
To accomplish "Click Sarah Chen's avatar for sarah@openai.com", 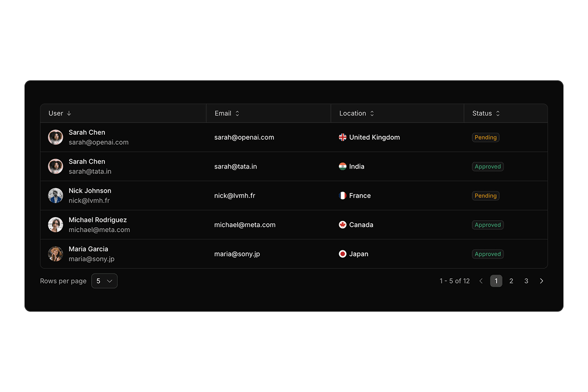I will pyautogui.click(x=55, y=137).
